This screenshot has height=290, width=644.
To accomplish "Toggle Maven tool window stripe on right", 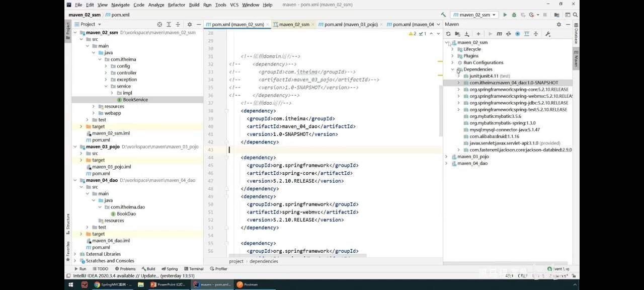I will click(x=576, y=58).
